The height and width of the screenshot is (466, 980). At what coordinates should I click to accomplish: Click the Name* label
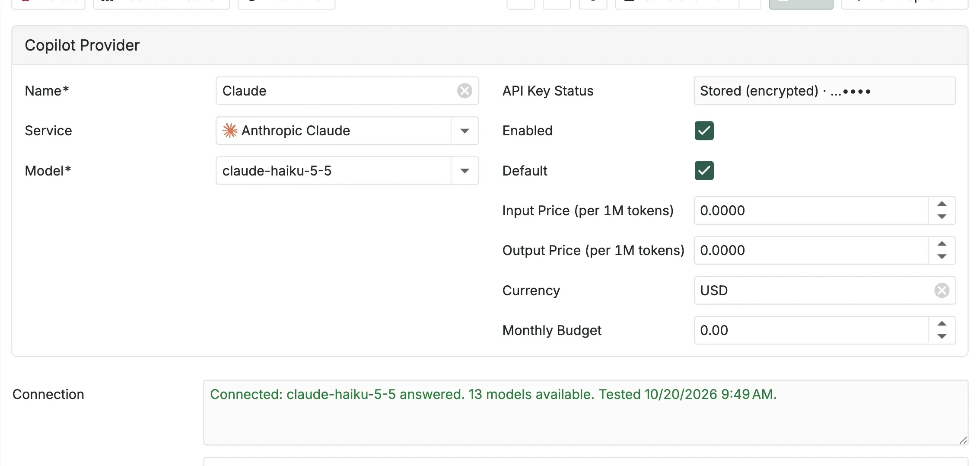(x=47, y=91)
